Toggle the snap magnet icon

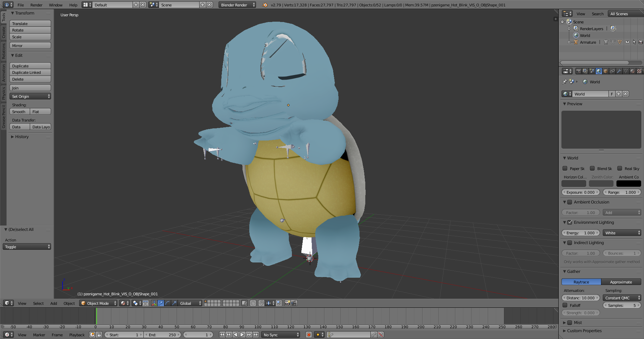(261, 303)
